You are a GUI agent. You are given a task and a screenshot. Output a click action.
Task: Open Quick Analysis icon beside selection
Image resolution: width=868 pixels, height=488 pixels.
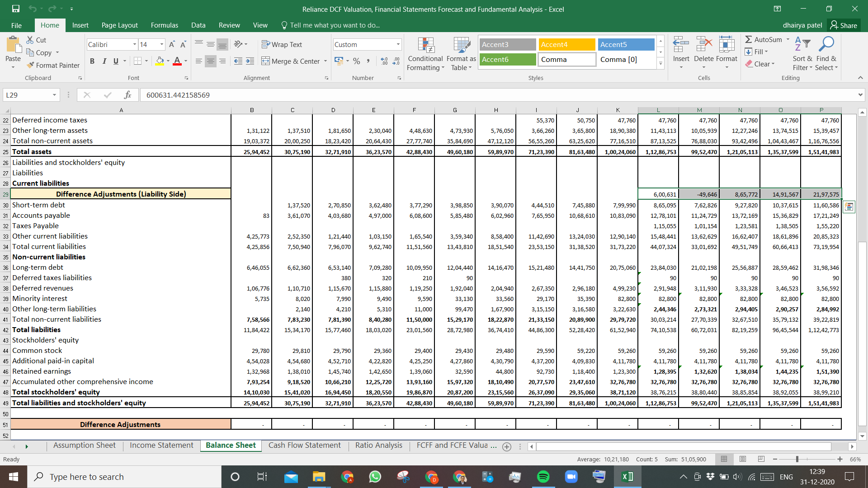(x=849, y=207)
